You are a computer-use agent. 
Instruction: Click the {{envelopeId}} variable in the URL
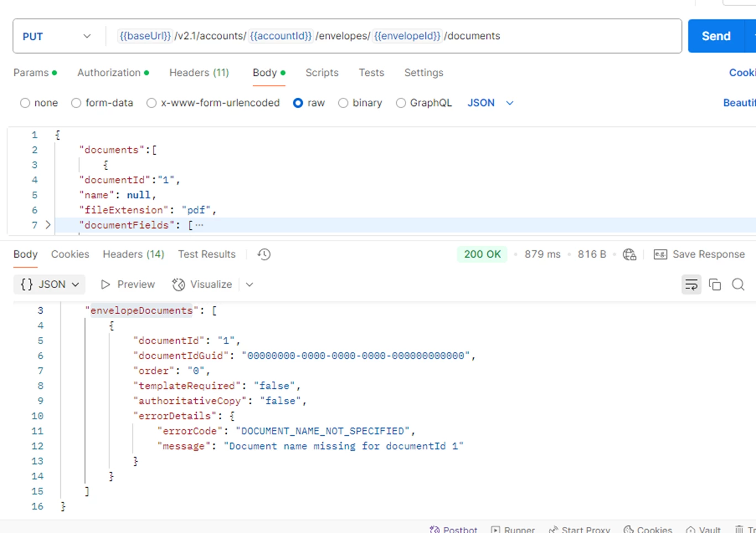[407, 36]
